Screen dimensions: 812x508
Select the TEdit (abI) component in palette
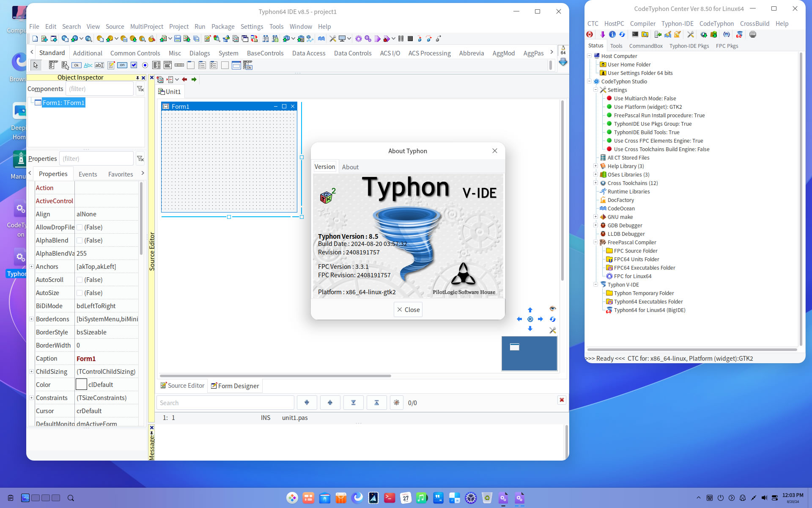pos(99,65)
